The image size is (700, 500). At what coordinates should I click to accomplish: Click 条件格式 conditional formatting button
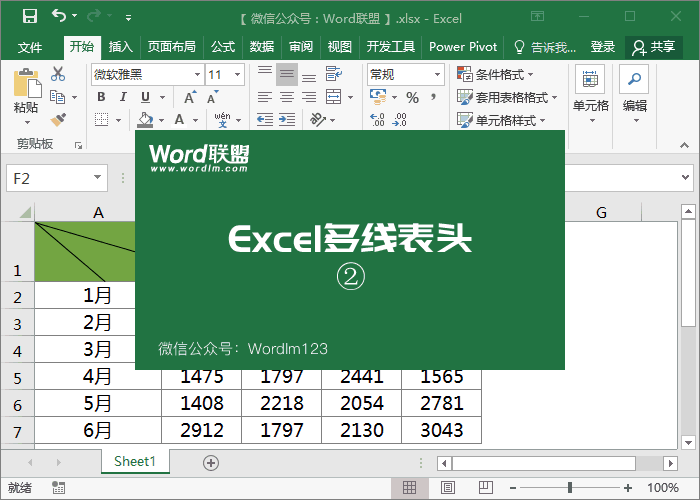pos(496,75)
